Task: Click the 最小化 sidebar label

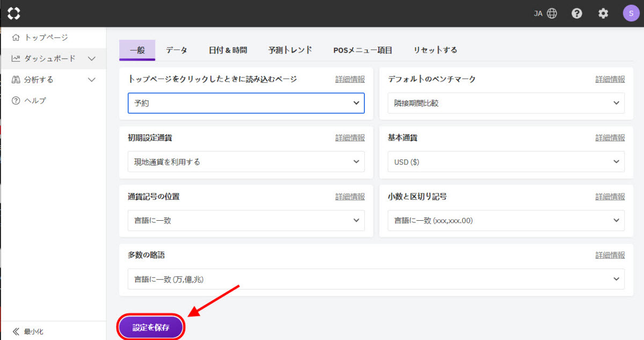Action: (x=34, y=332)
